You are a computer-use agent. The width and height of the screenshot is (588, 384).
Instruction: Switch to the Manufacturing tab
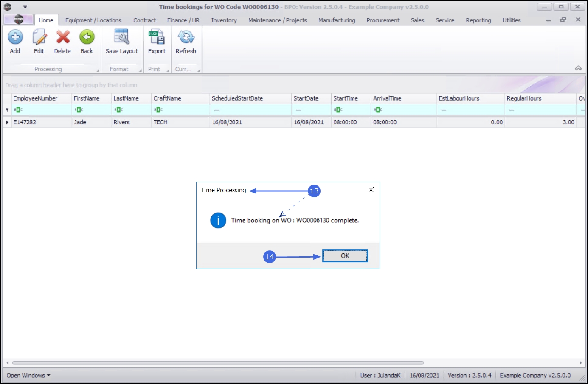337,20
